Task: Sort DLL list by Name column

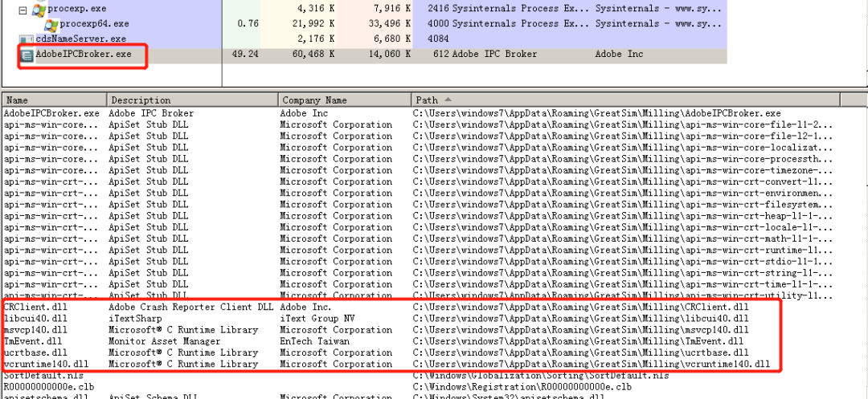Action: point(54,100)
